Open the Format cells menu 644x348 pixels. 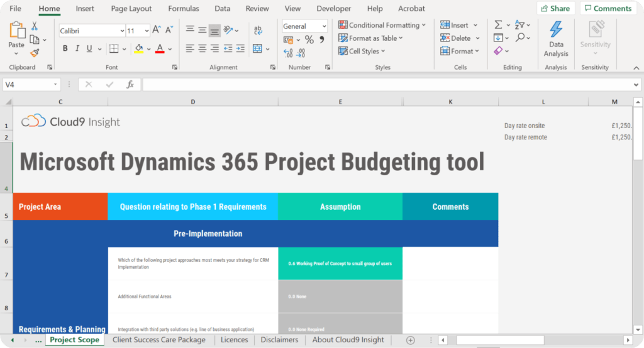tap(459, 52)
